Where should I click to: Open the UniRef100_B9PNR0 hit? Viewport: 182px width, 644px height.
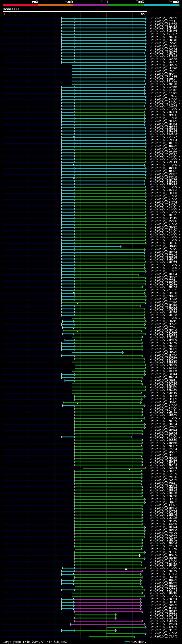coord(163,387)
